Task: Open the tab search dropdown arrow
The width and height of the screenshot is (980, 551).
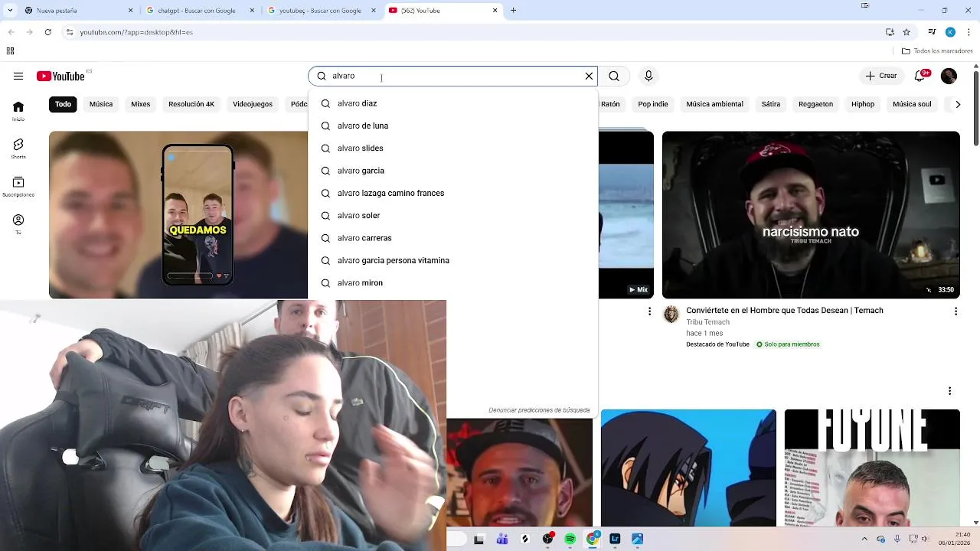Action: point(9,11)
